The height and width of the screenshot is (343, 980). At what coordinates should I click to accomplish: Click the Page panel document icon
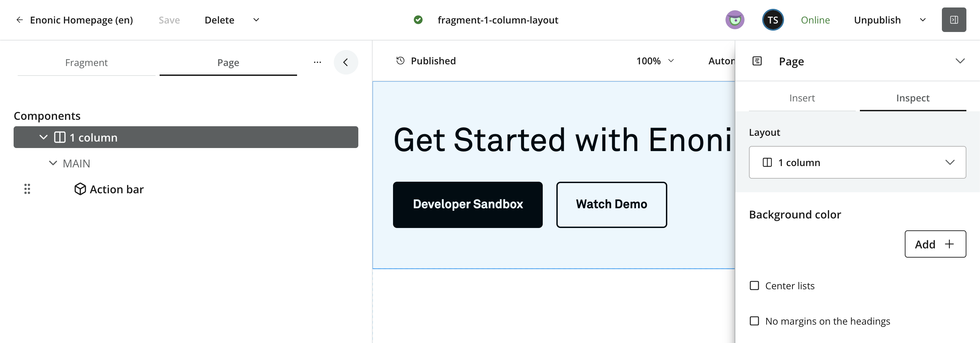[757, 61]
